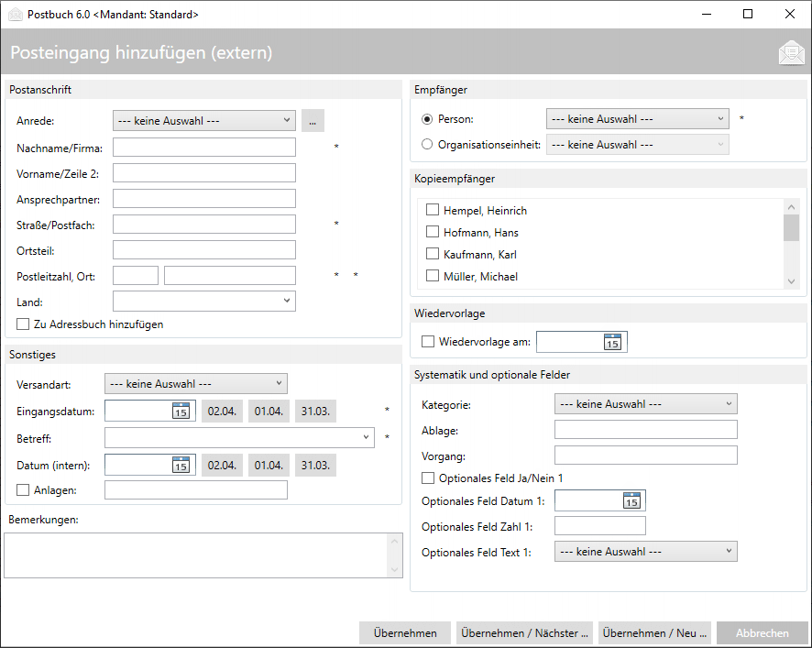
Task: Set Eingangsdatum to 01.04. quick button
Action: [x=269, y=412]
